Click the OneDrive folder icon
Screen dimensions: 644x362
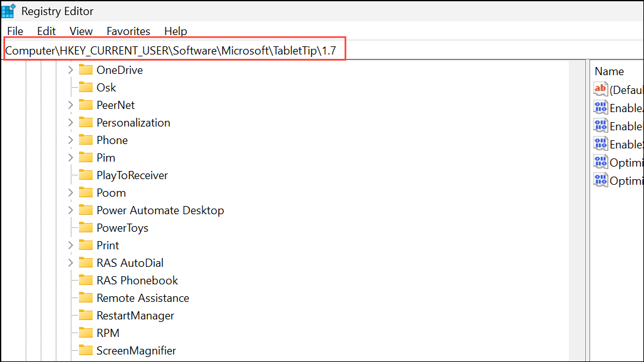coord(86,70)
